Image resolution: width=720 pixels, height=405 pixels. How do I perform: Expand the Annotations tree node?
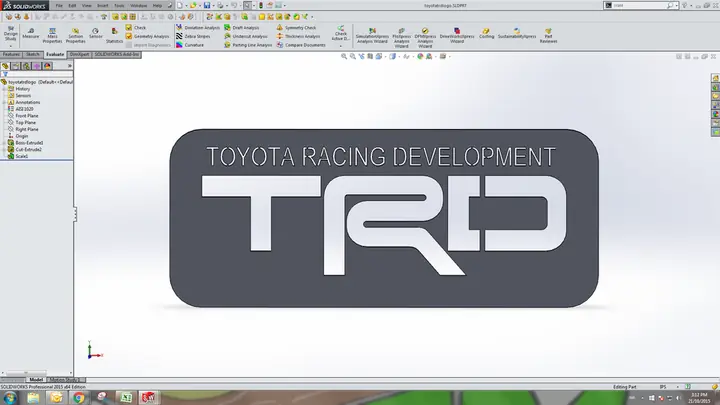[4, 102]
